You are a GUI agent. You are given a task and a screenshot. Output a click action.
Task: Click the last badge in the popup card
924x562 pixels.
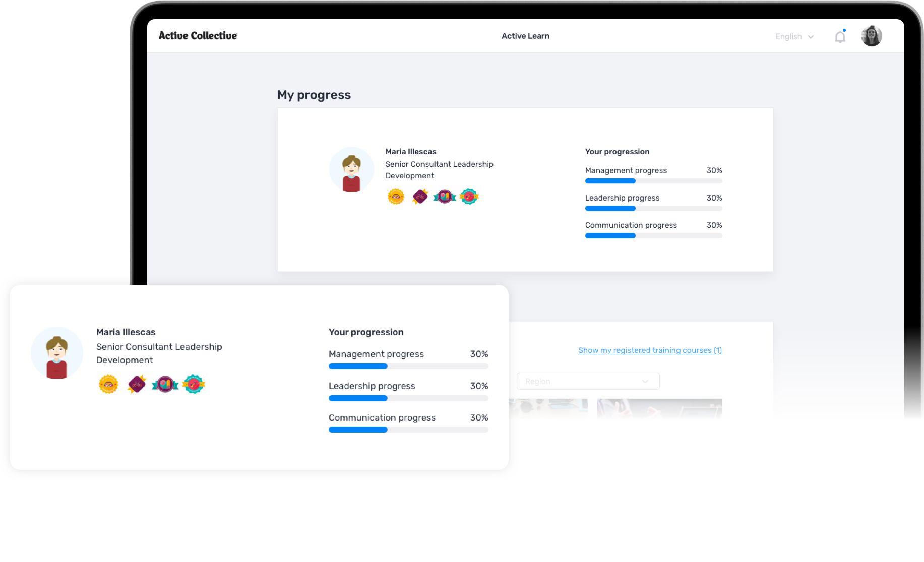point(194,384)
